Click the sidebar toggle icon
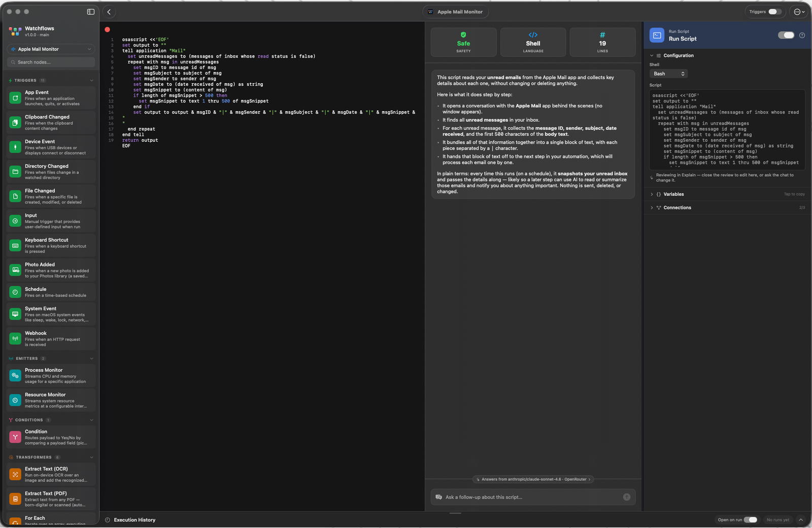The width and height of the screenshot is (812, 528). [x=91, y=12]
